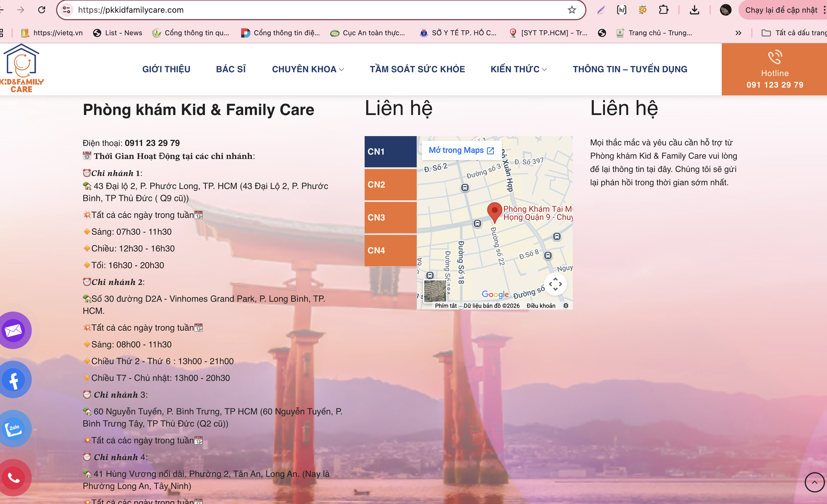Click the Mở trong Maps link
This screenshot has width=827, height=504.
pyautogui.click(x=461, y=150)
